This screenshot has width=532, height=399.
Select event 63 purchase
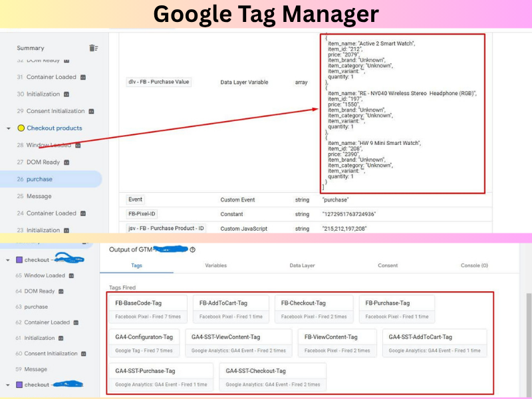(31, 307)
